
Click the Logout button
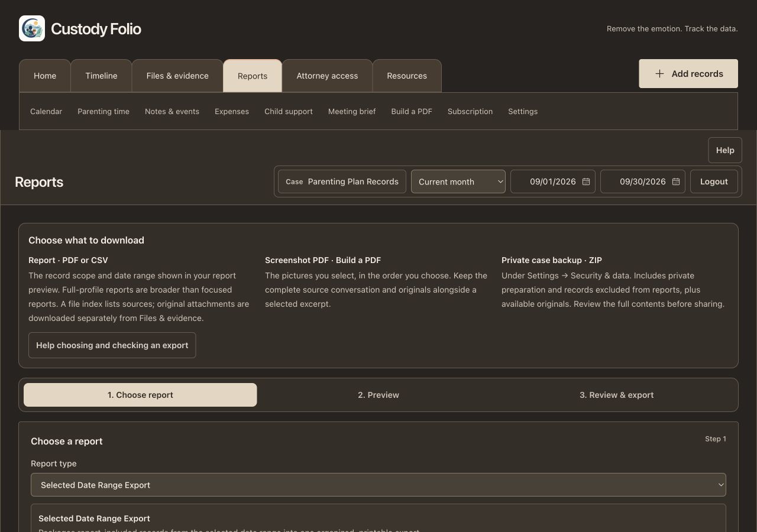click(714, 181)
